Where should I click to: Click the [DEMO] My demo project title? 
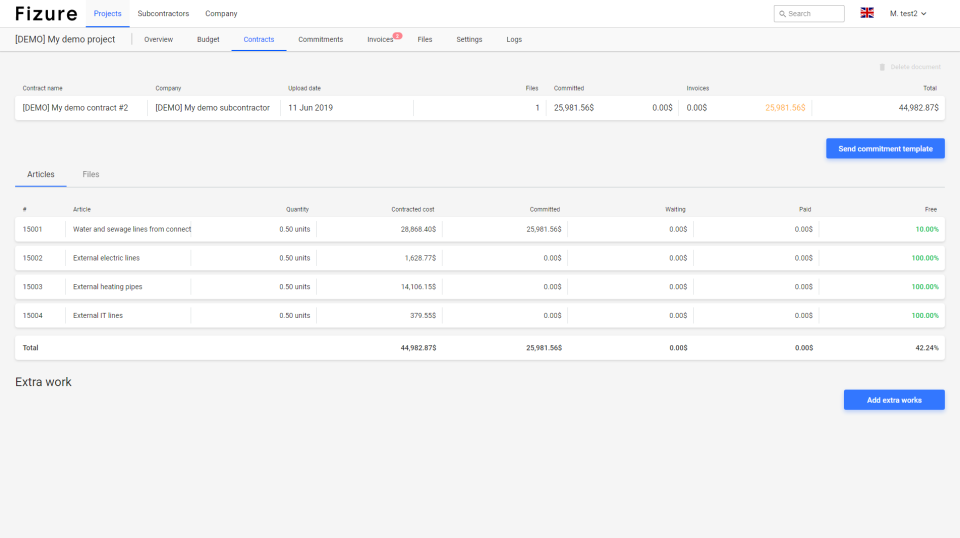tap(65, 39)
